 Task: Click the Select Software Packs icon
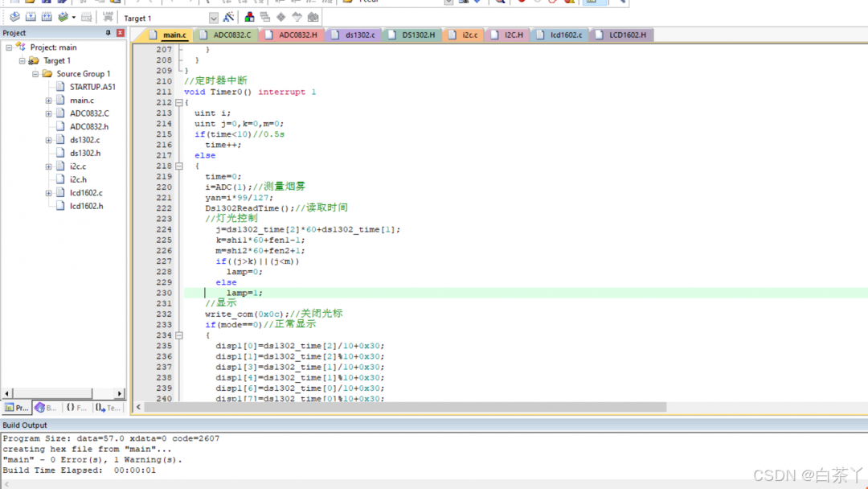point(297,17)
